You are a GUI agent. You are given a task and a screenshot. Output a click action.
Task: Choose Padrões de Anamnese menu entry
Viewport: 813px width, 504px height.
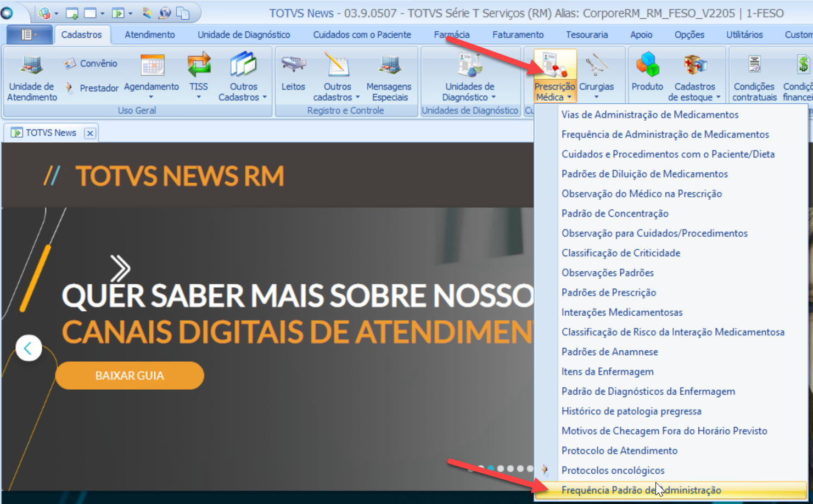click(x=671, y=352)
